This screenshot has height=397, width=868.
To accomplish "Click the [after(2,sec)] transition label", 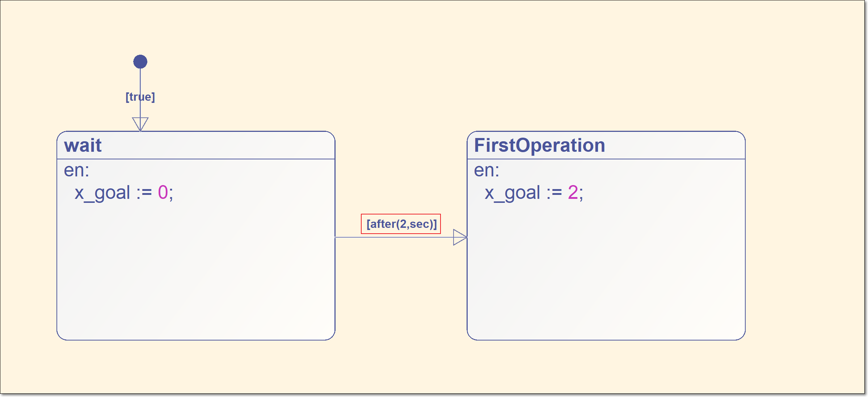I will (x=401, y=224).
